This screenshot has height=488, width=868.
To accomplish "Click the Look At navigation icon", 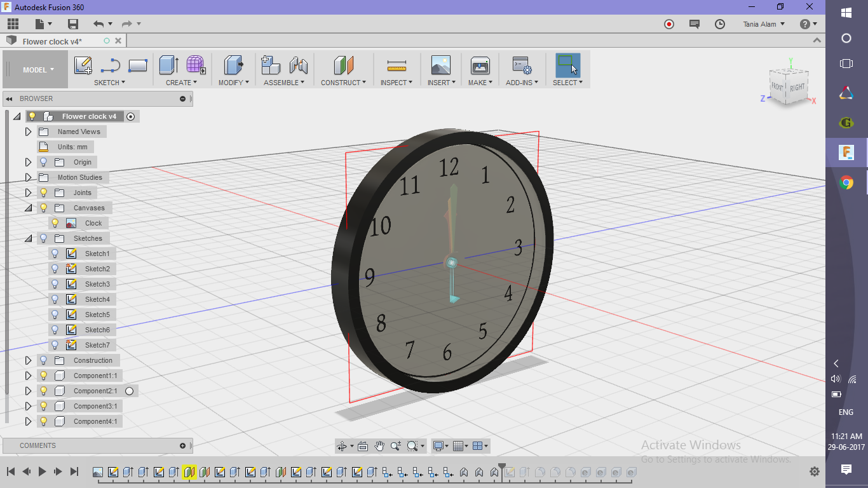I will pos(363,446).
